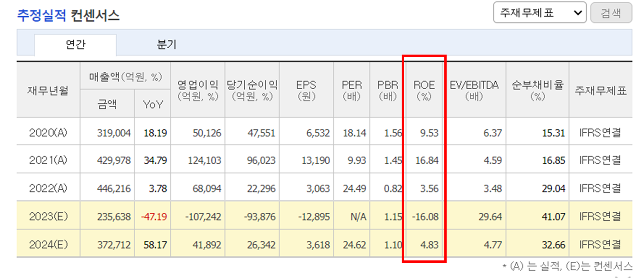
Task: Select the 2021(A) row label
Action: (x=48, y=161)
